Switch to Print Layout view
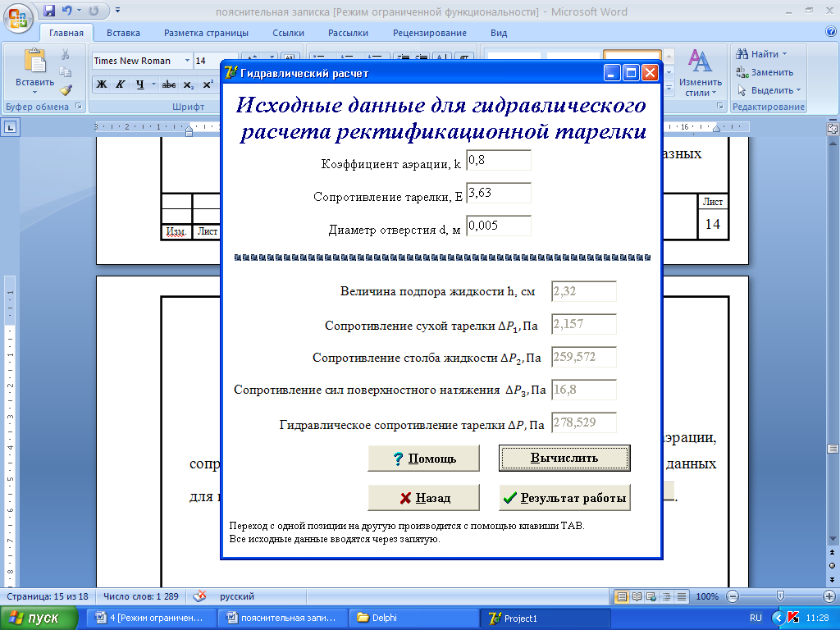The height and width of the screenshot is (630, 840). (622, 596)
